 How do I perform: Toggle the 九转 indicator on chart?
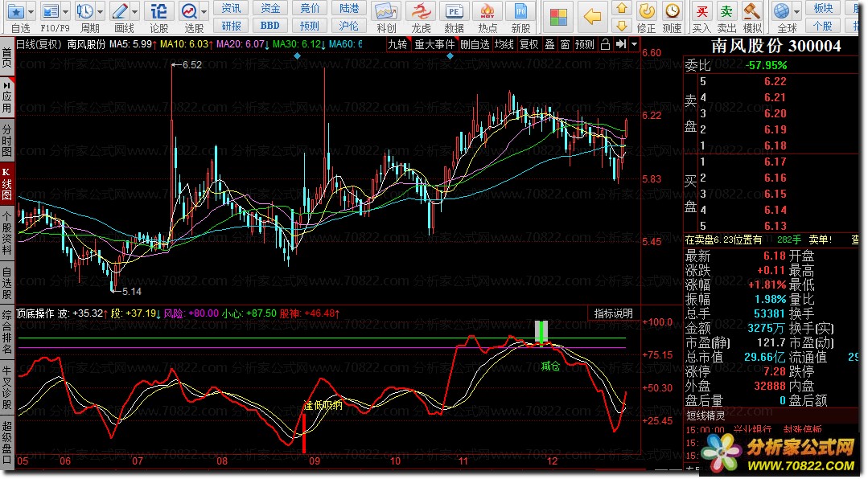point(397,45)
